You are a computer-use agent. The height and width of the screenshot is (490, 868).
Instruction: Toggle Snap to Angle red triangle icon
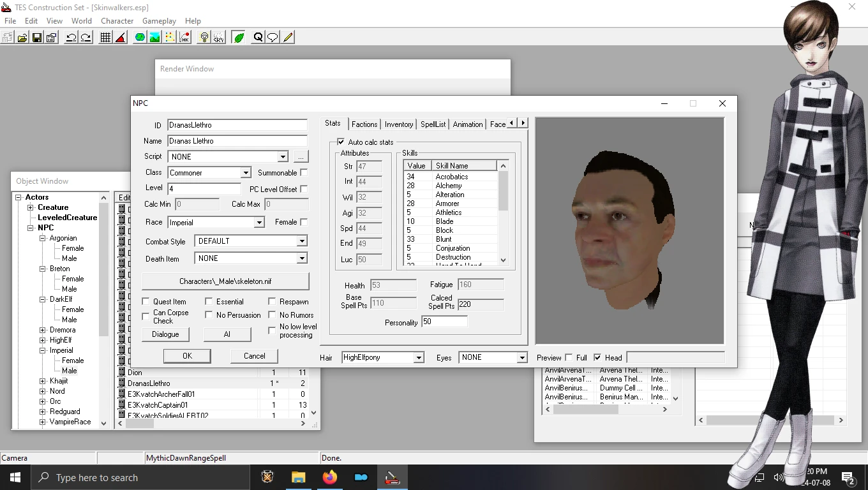pos(121,38)
